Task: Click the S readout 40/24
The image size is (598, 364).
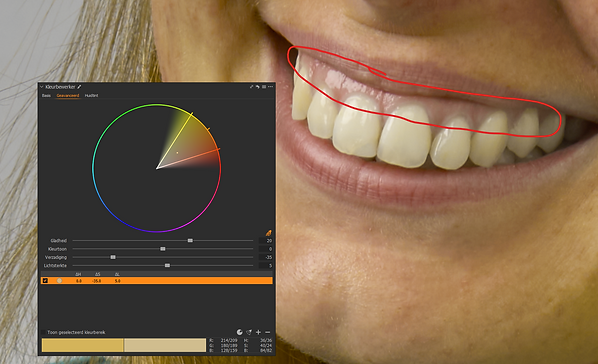Action: click(x=266, y=345)
